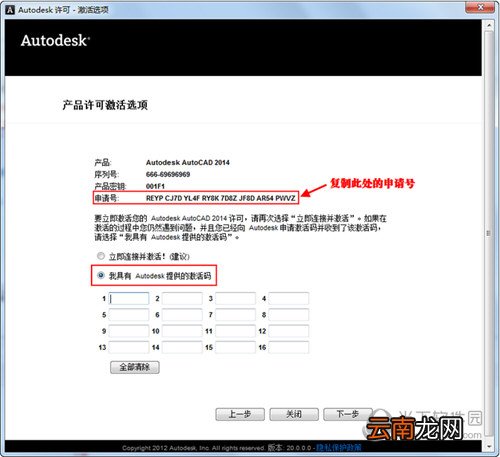Click activation code field 12
500x457 pixels.
coord(289,331)
